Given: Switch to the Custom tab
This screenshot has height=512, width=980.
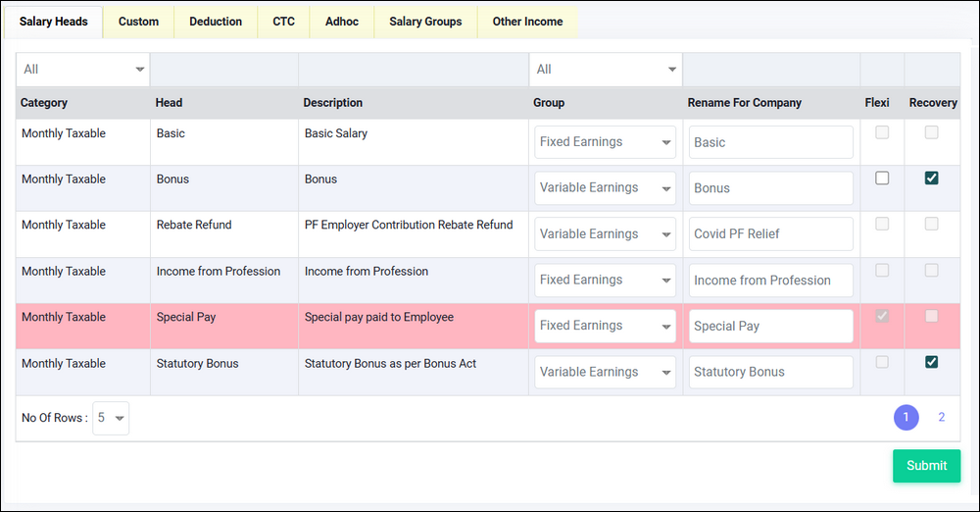Looking at the screenshot, I should 138,22.
